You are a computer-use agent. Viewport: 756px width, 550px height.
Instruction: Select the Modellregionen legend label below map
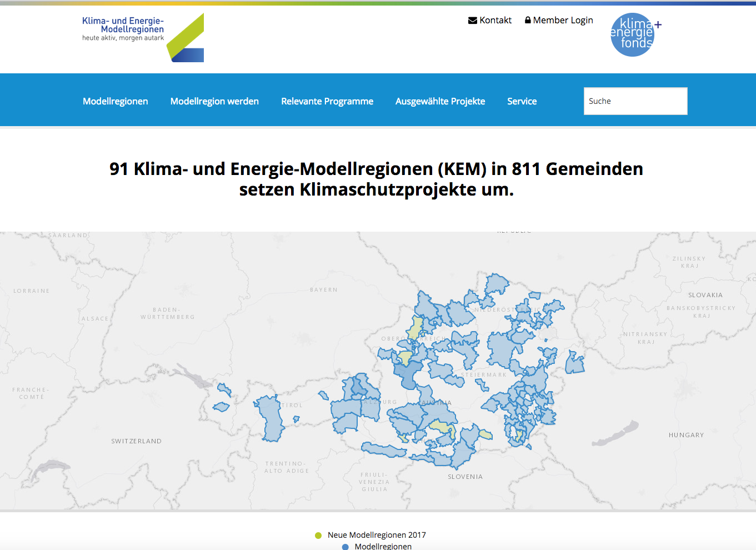pyautogui.click(x=383, y=546)
